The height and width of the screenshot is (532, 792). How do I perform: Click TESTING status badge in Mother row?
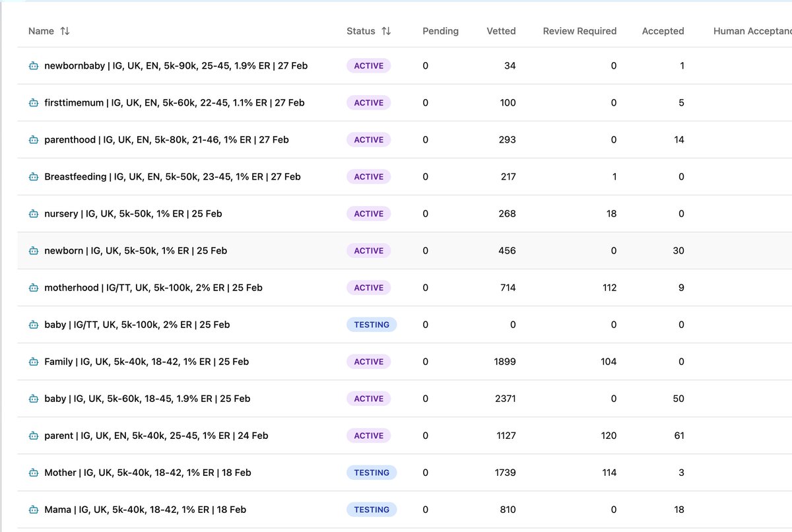[x=372, y=473]
